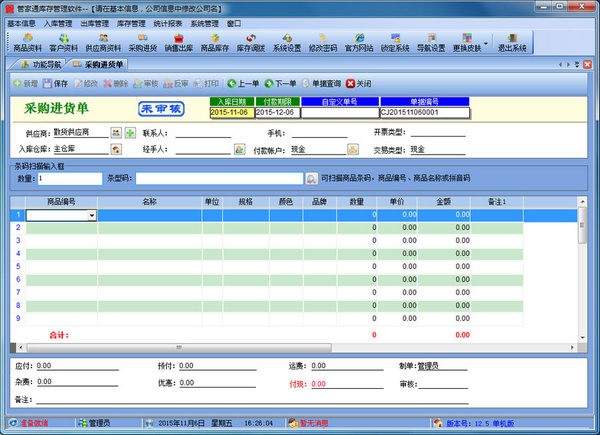Open the 付款帐户 lookup button
This screenshot has height=435, width=600.
pyautogui.click(x=352, y=149)
